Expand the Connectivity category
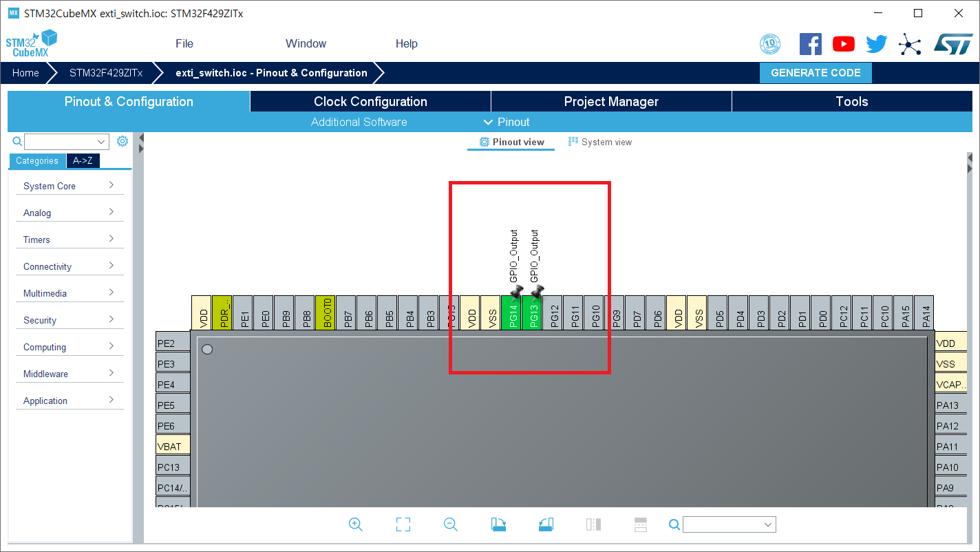Viewport: 980px width, 552px height. point(70,266)
